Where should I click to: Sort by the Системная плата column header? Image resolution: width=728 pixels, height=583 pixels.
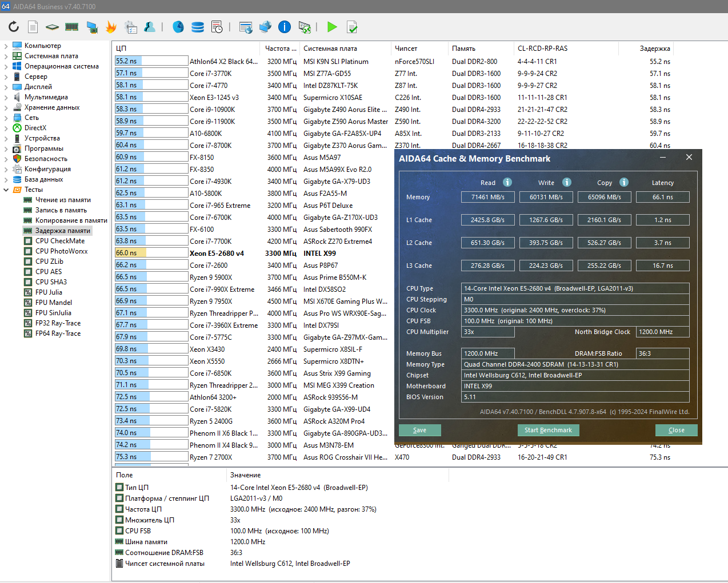[x=345, y=49]
